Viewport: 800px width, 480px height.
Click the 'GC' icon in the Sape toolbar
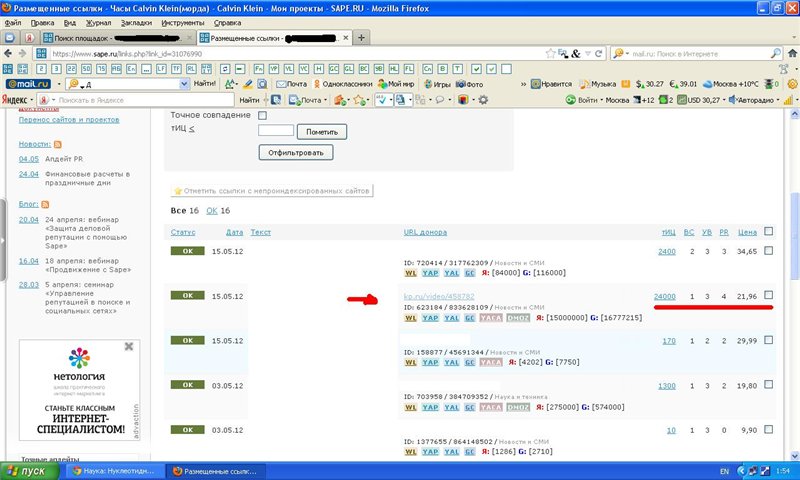coord(334,69)
